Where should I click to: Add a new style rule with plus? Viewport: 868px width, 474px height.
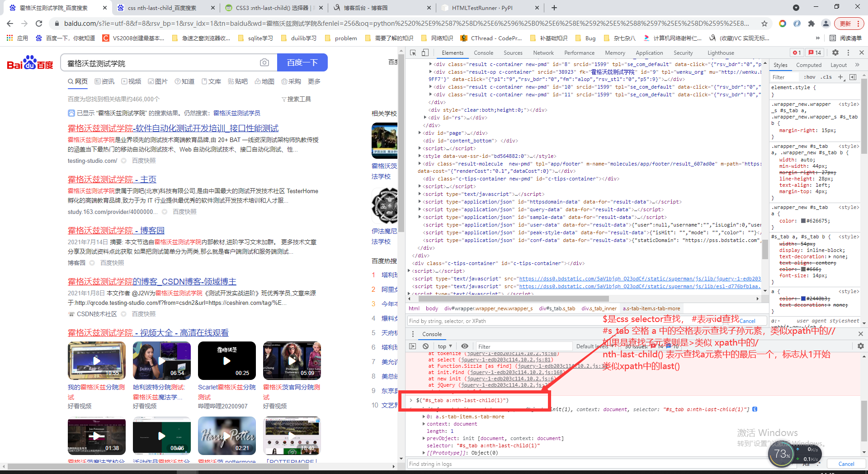pyautogui.click(x=840, y=77)
